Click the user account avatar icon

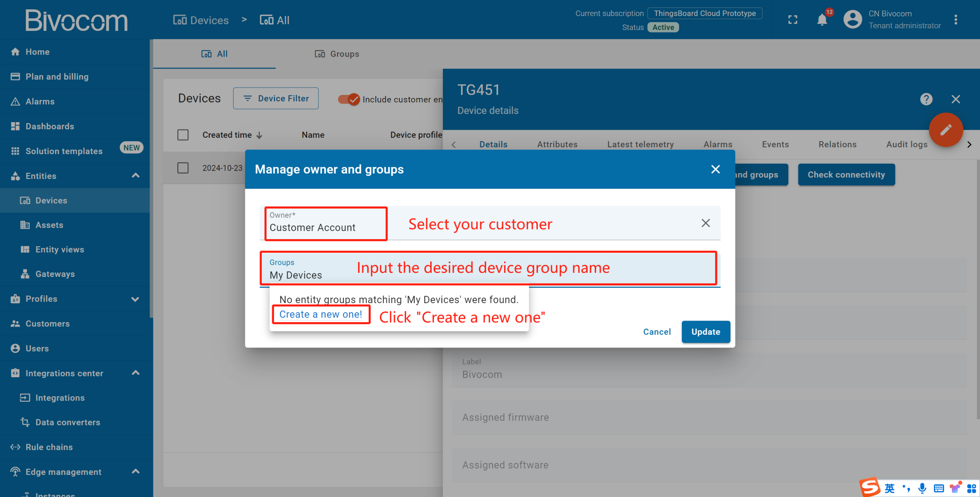click(x=853, y=20)
